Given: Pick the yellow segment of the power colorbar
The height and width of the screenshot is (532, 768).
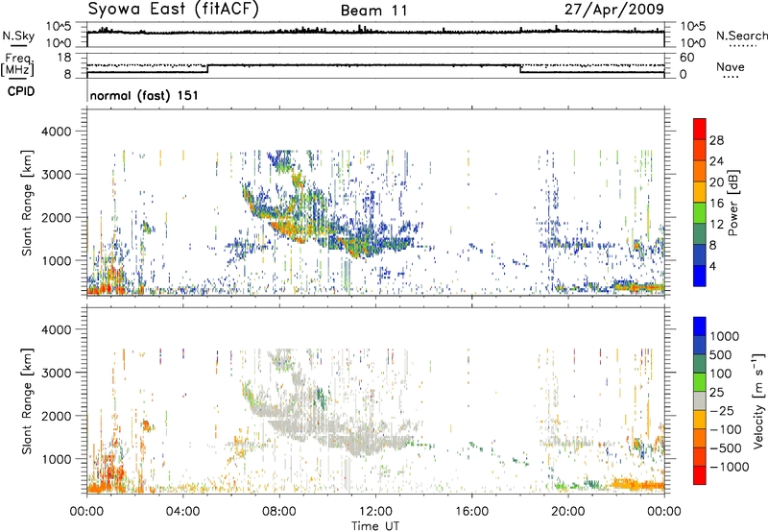Looking at the screenshot, I should (700, 191).
